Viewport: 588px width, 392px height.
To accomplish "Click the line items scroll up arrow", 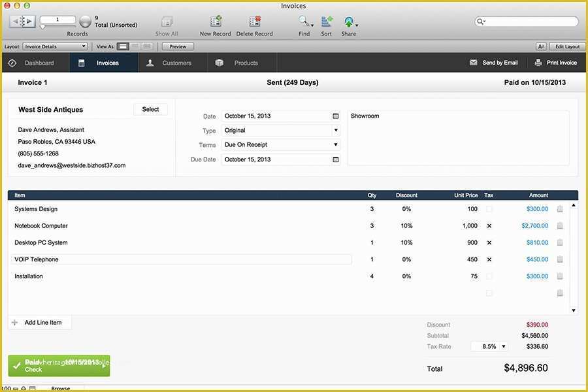I will (x=574, y=206).
